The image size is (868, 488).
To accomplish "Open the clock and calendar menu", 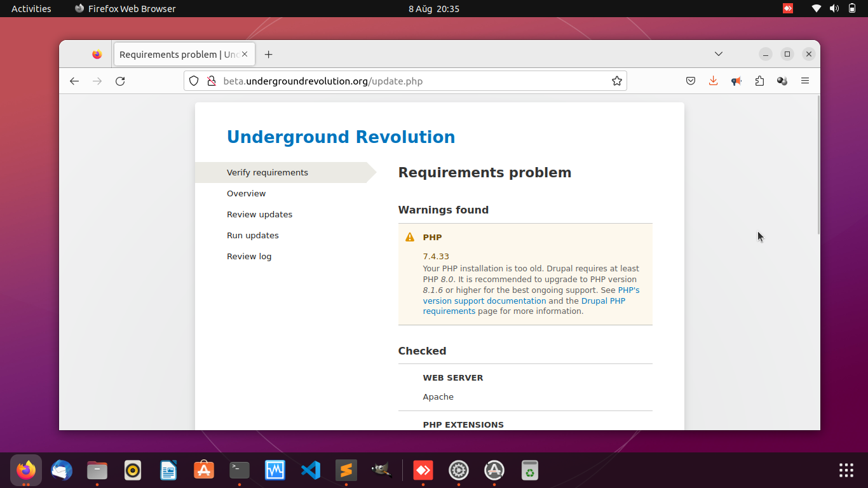I will 433,8.
